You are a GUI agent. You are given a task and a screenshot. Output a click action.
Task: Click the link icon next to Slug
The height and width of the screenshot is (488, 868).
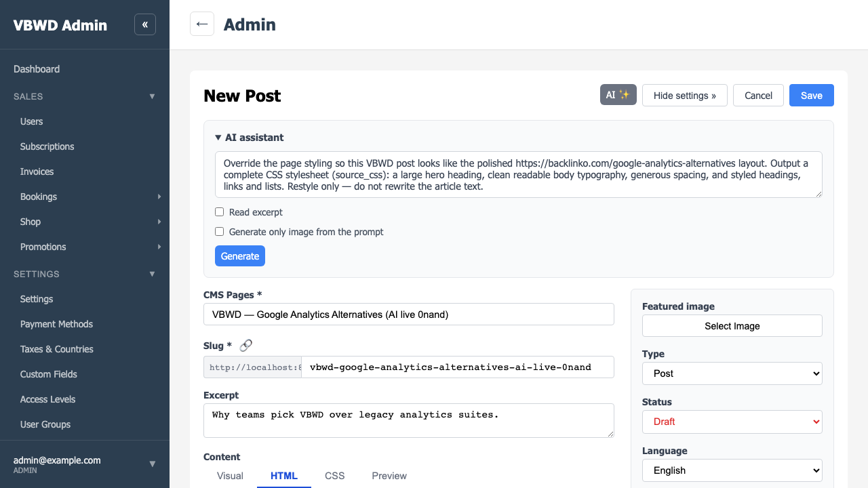point(246,346)
